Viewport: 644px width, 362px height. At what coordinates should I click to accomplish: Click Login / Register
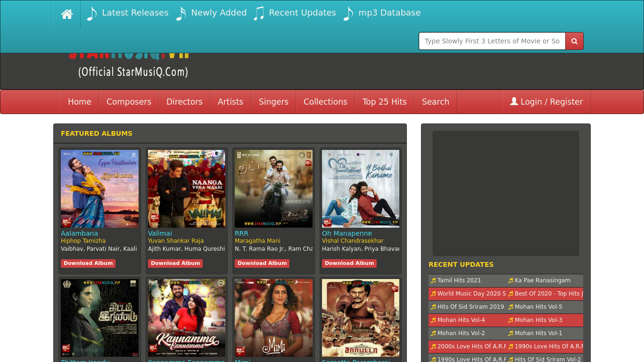(x=546, y=102)
